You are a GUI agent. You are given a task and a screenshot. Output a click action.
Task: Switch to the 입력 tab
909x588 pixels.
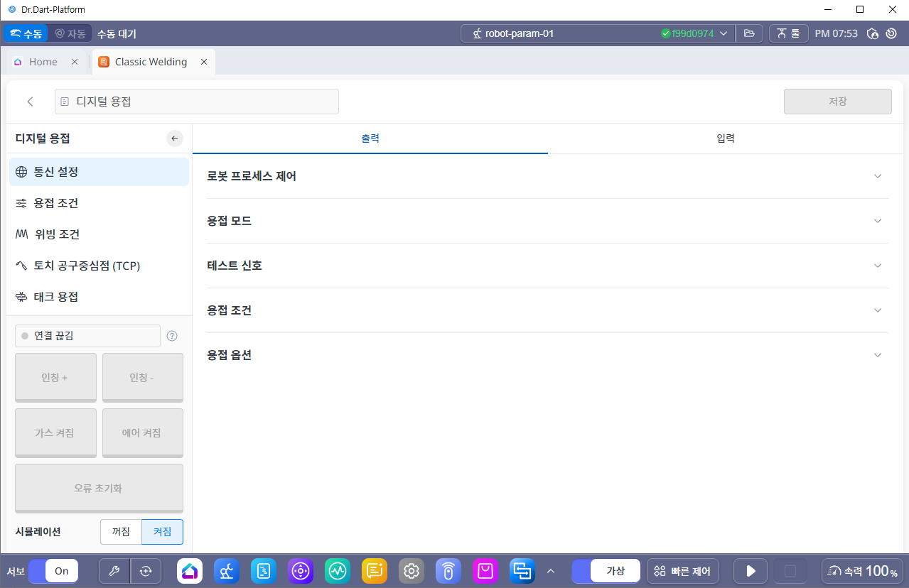(725, 139)
